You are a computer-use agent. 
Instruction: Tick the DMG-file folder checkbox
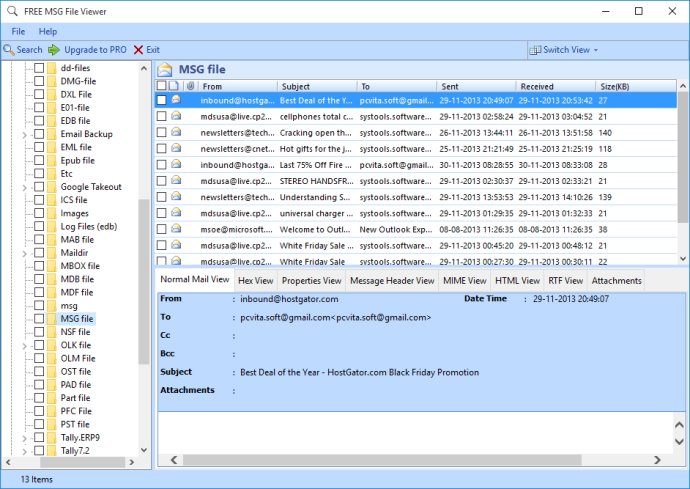point(39,81)
